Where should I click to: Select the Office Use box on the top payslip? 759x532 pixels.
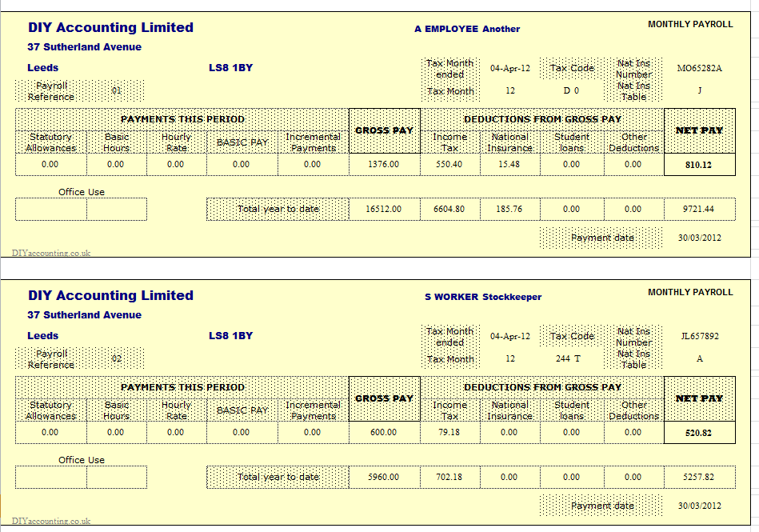(80, 209)
